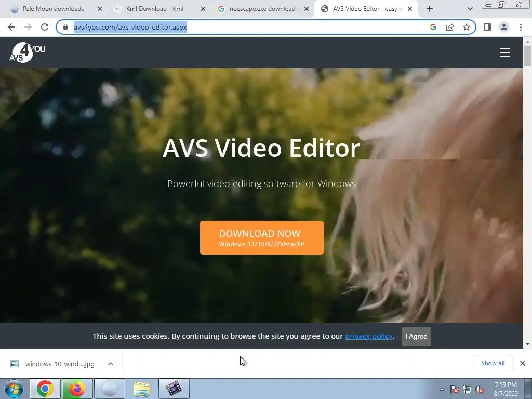Expand options for downloaded jpg file
The height and width of the screenshot is (399, 532).
tap(111, 364)
